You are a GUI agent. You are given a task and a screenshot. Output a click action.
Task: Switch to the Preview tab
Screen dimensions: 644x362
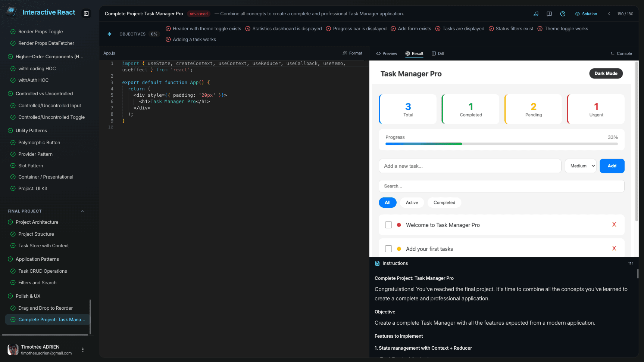point(387,53)
